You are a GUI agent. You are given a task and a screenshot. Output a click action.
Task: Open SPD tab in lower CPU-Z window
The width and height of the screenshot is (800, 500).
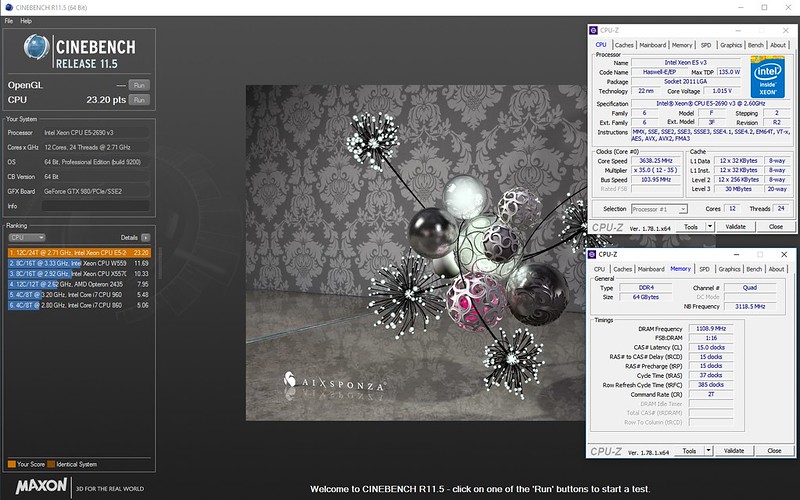pos(705,269)
